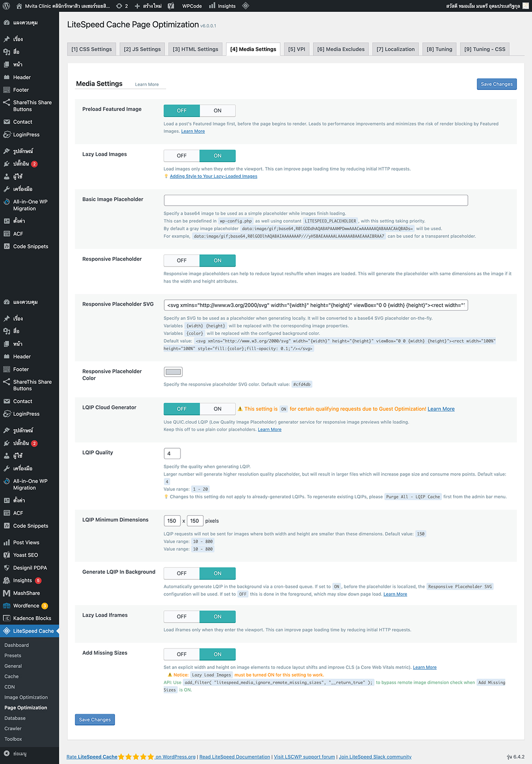Image resolution: width=532 pixels, height=764 pixels.
Task: Open the [8] Tuning tab
Action: (x=439, y=49)
